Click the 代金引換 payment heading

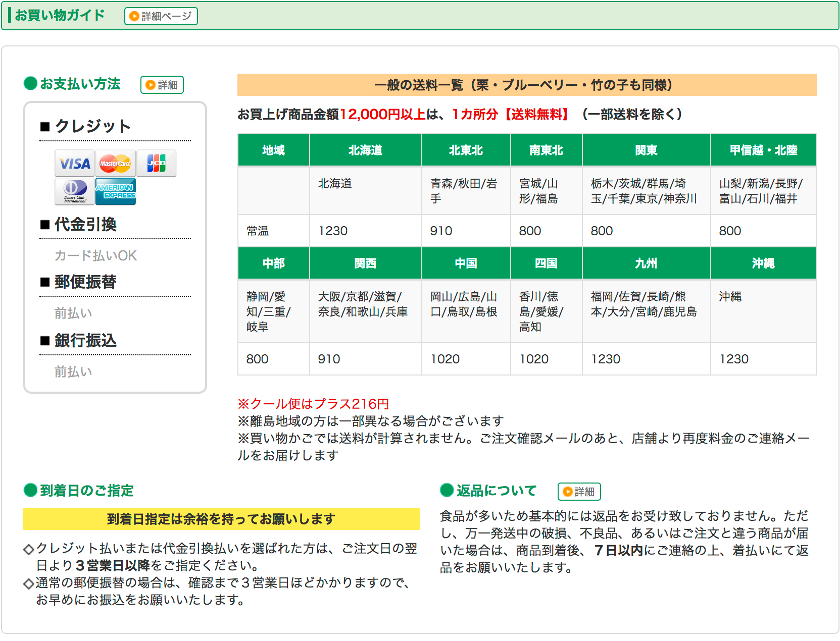85,224
